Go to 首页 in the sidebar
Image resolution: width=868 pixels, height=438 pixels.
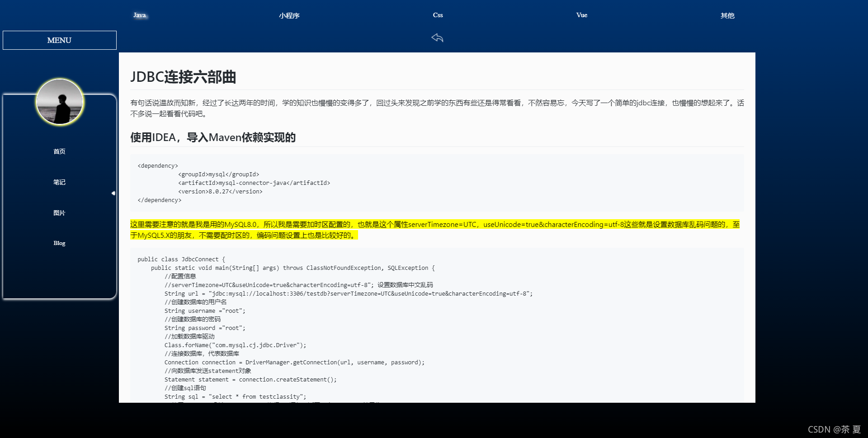click(x=59, y=151)
